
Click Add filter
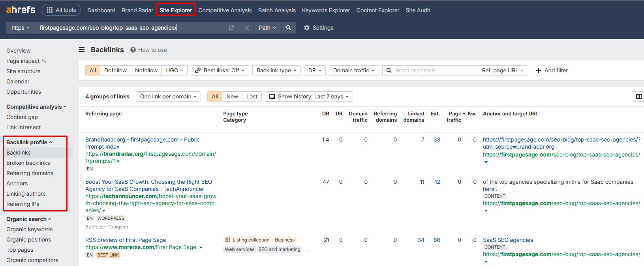pos(552,70)
